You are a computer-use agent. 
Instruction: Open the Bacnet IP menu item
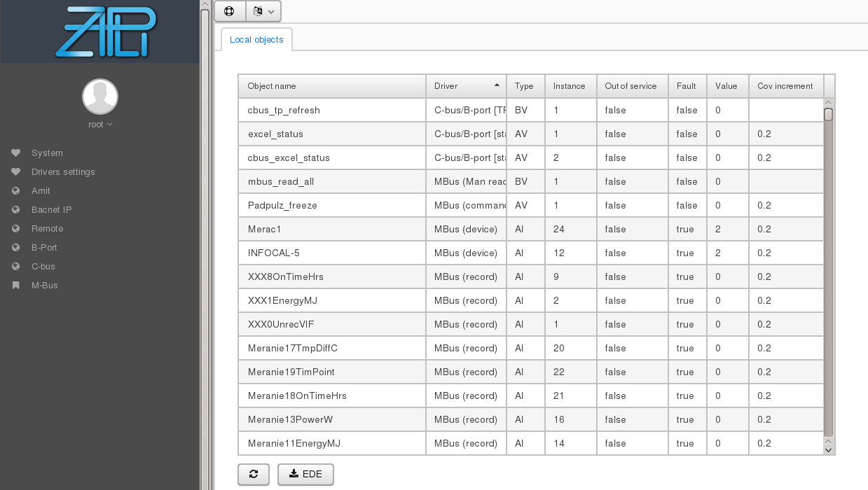(x=51, y=210)
